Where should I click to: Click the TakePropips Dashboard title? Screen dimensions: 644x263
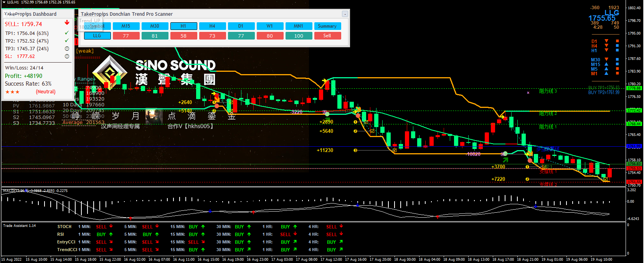tap(30, 14)
